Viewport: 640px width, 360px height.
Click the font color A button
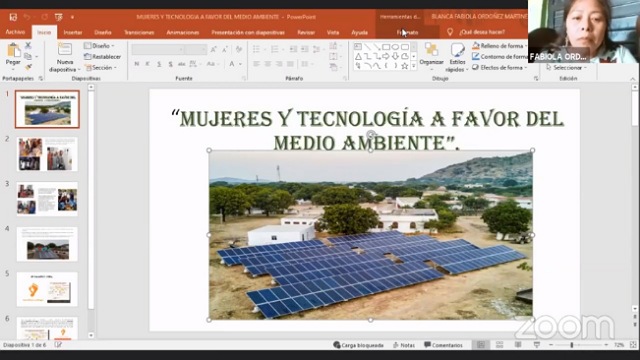(231, 64)
